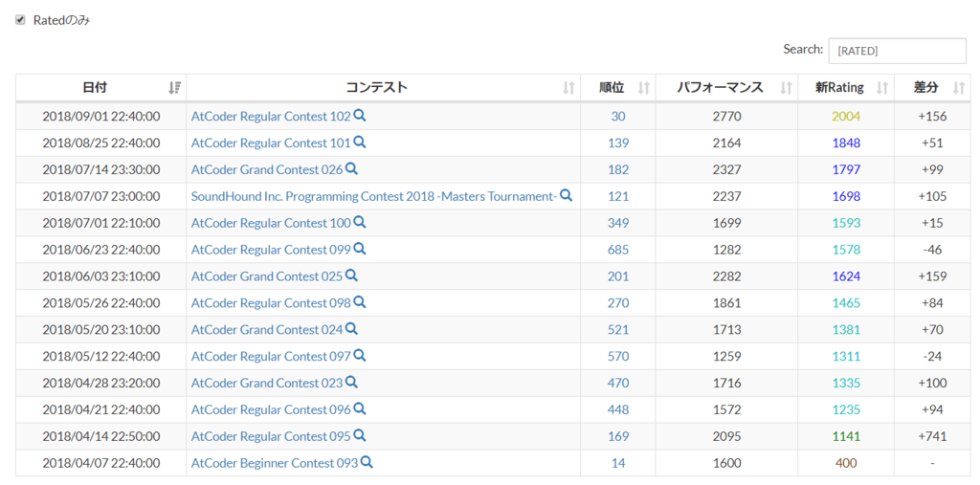Select new rating value 2004
This screenshot has height=485, width=980.
pos(846,117)
